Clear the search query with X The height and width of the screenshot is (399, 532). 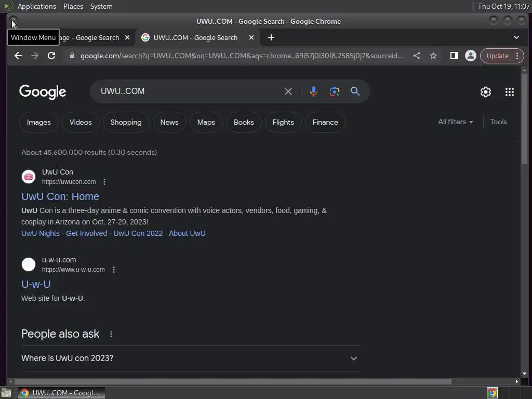[288, 91]
